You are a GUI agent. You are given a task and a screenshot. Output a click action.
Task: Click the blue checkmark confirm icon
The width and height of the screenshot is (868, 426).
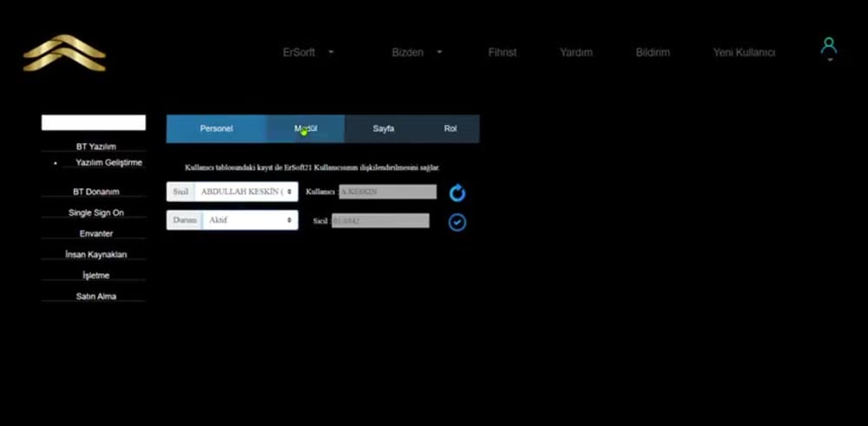pyautogui.click(x=457, y=222)
